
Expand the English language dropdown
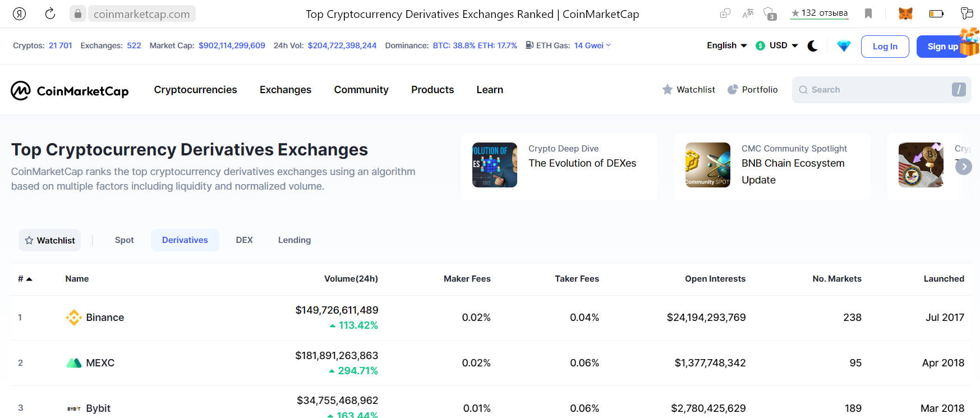pyautogui.click(x=726, y=45)
